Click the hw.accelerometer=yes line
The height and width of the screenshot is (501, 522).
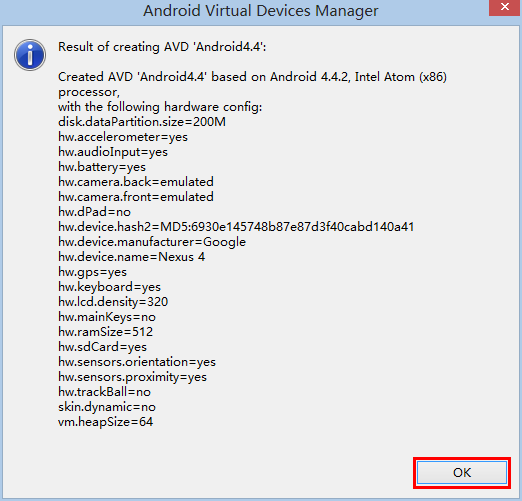coord(123,137)
